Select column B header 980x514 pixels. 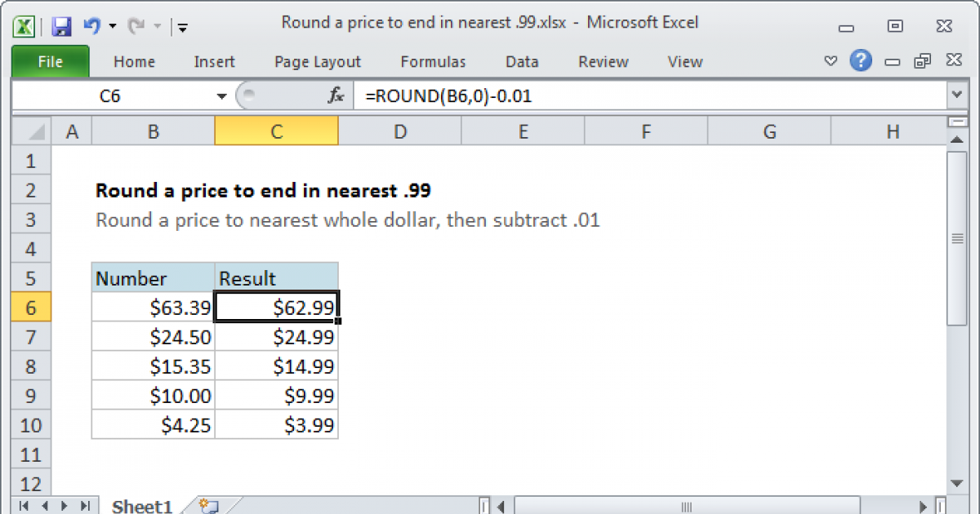[x=154, y=131]
